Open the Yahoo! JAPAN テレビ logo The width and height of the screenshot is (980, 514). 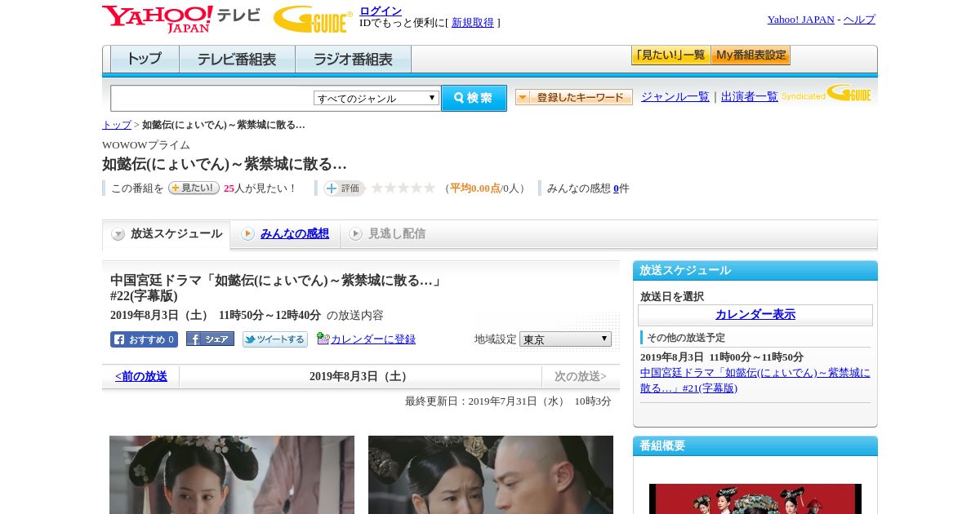[181, 18]
